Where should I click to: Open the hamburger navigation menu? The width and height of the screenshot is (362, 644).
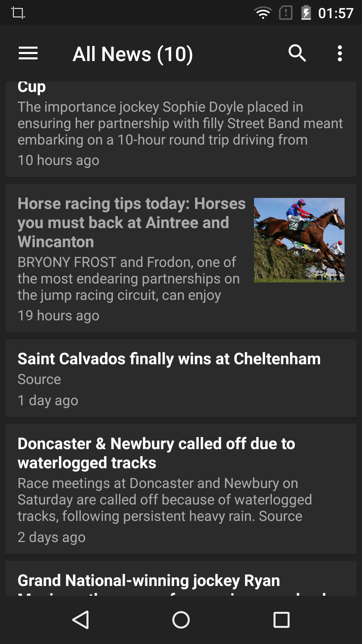tap(28, 54)
